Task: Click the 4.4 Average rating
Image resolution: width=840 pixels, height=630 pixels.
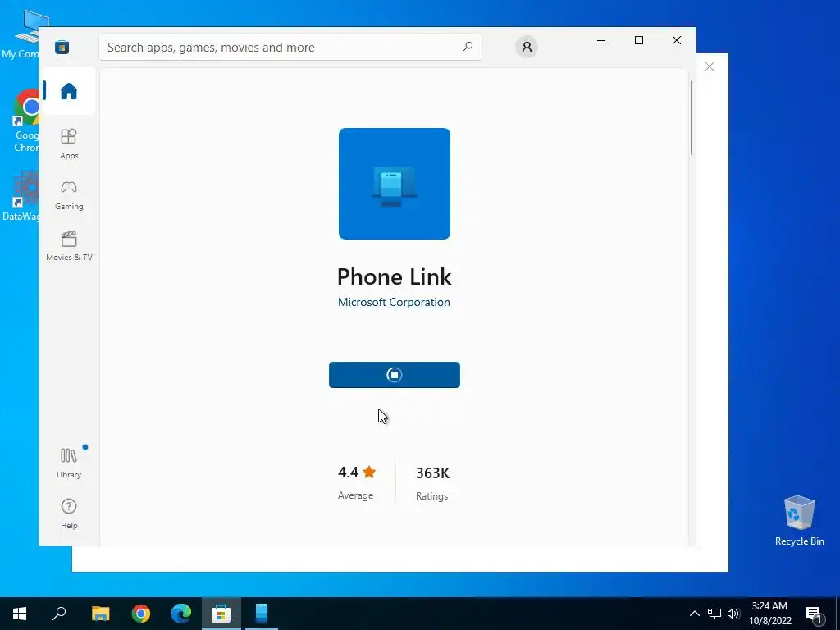Action: [x=356, y=482]
